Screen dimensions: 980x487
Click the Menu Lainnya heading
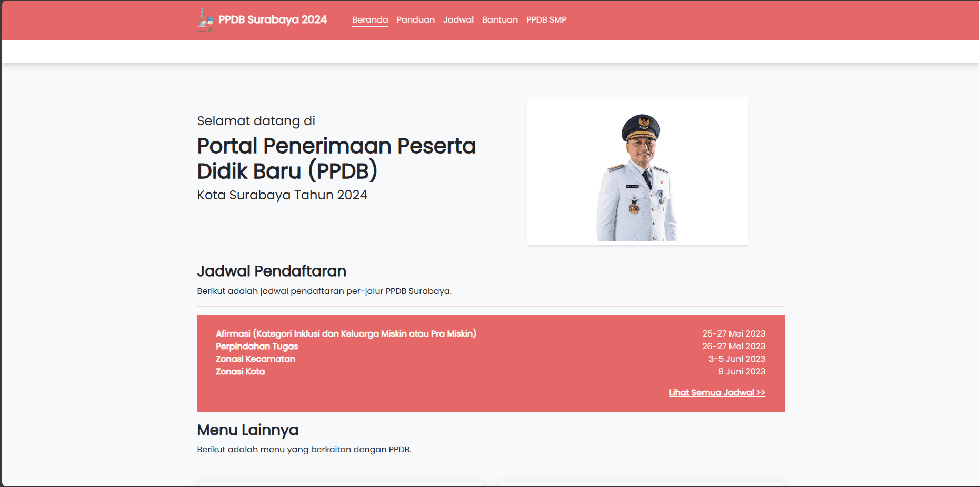247,430
